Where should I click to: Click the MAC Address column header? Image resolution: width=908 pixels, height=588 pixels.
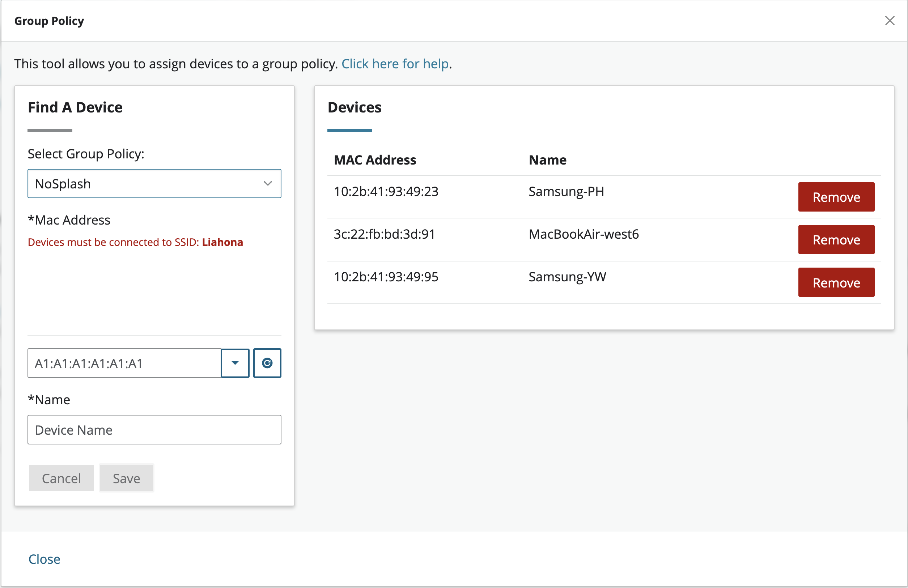point(375,160)
